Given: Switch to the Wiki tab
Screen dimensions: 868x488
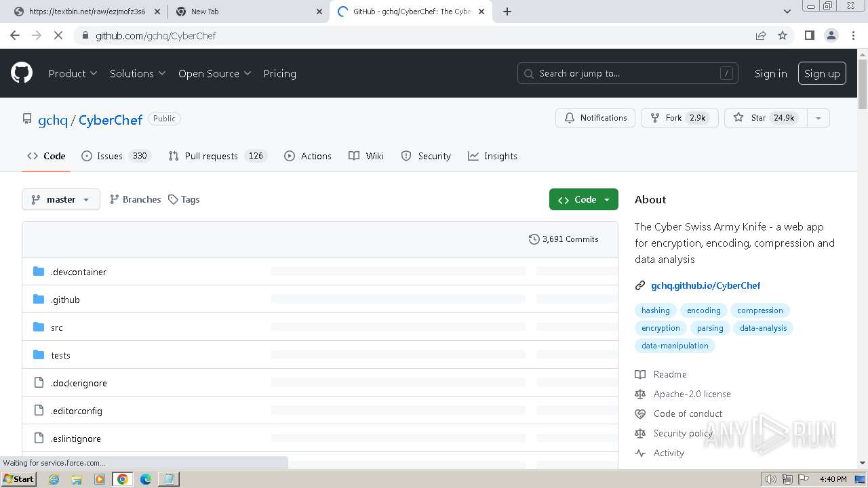Looking at the screenshot, I should coord(366,156).
